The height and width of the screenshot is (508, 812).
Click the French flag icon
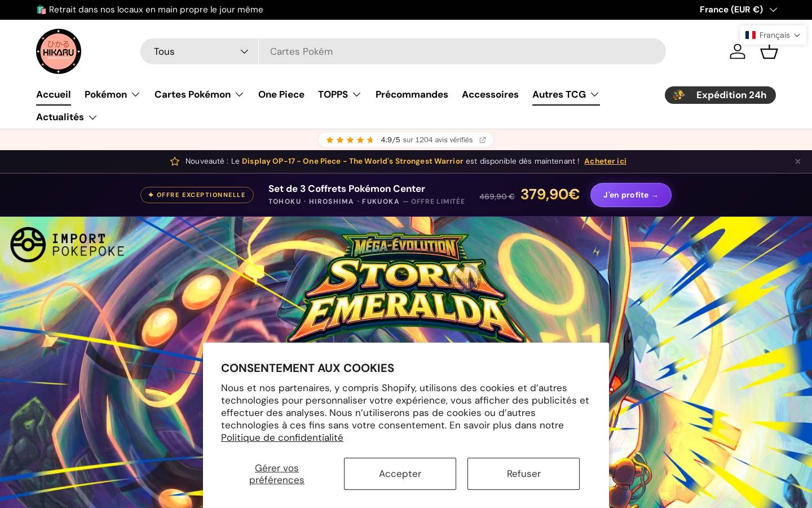[x=751, y=35]
